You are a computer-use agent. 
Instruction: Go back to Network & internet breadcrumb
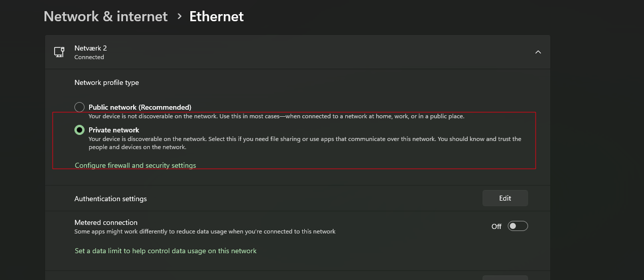coord(105,17)
